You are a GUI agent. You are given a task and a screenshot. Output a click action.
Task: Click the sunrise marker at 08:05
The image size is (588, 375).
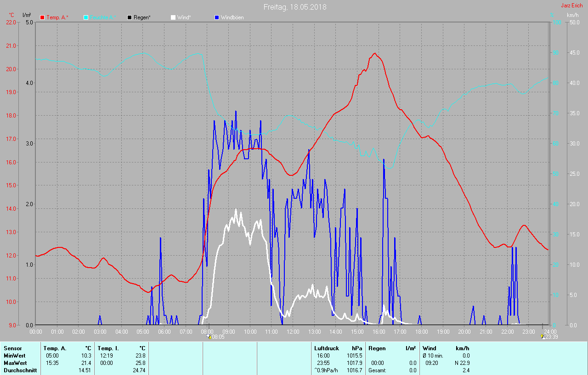coord(209,336)
